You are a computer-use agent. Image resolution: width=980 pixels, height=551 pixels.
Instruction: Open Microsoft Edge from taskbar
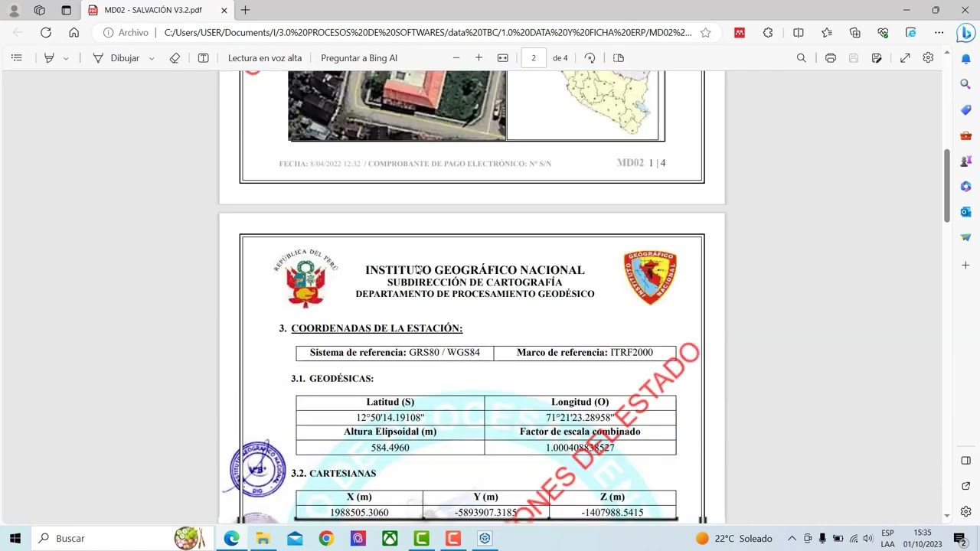click(x=231, y=538)
